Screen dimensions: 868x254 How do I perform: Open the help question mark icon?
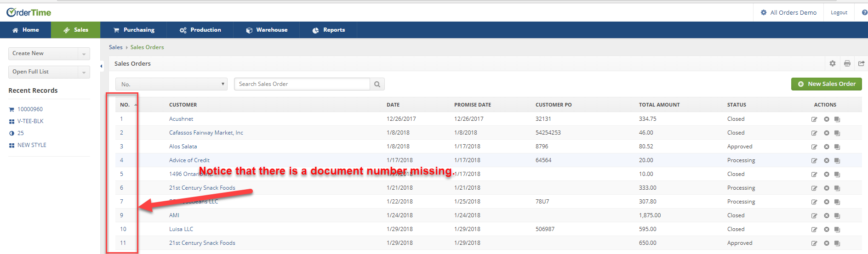point(864,12)
